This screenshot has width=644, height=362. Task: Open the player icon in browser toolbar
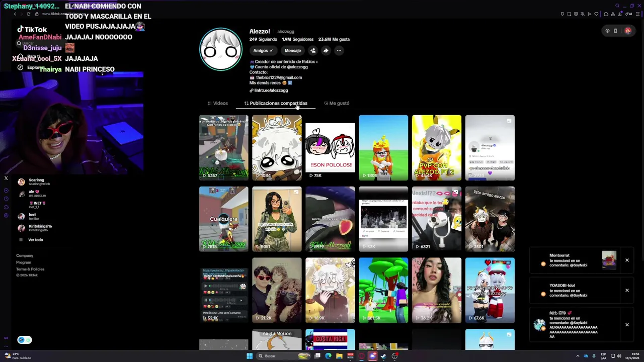pyautogui.click(x=589, y=14)
